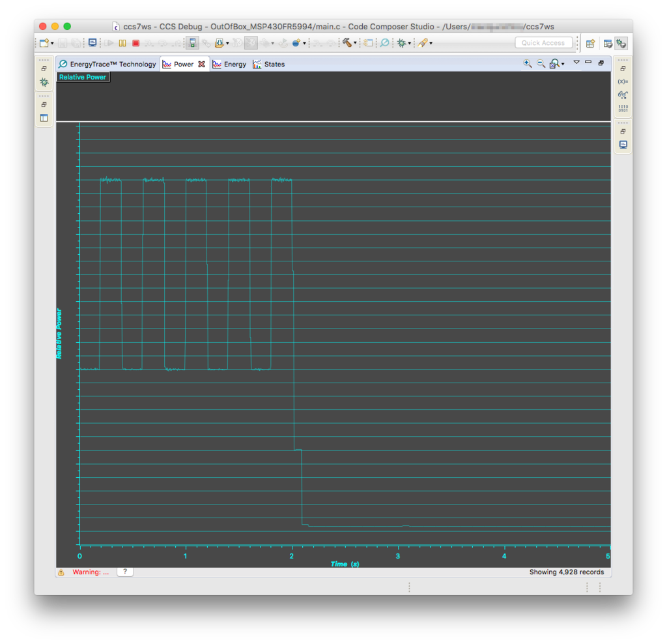Expand the greyed bug reset dropdown arrow
This screenshot has width=667, height=644.
[x=273, y=44]
